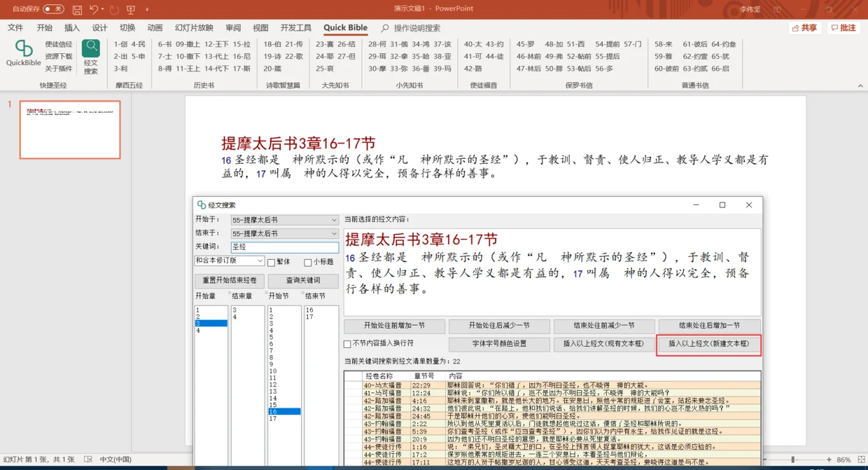Check the 小标题 checkbox
The height and width of the screenshot is (470, 868).
(308, 263)
